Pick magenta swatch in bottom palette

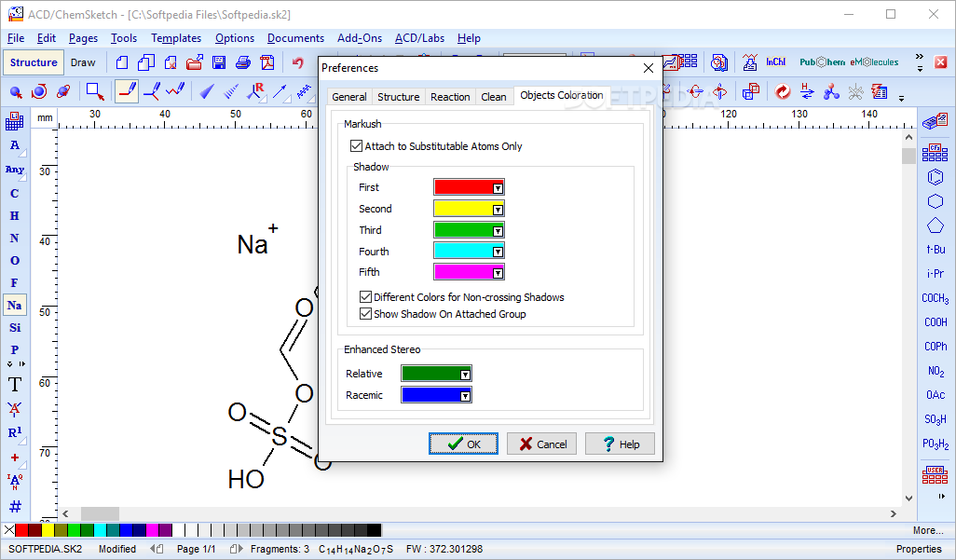(152, 530)
